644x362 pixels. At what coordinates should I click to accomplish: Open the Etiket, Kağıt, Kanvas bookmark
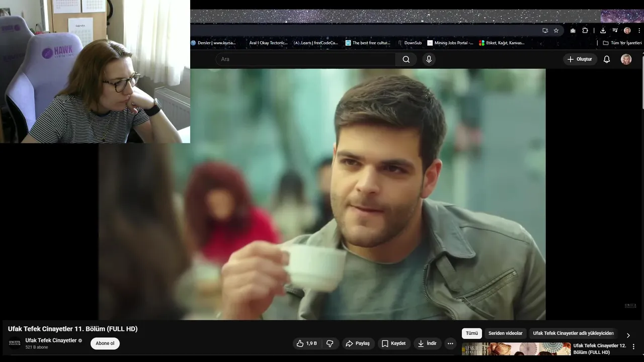502,43
